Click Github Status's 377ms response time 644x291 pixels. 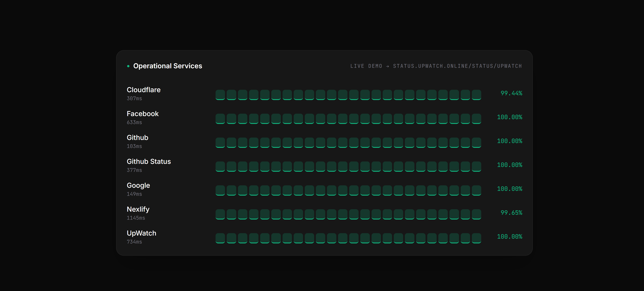134,170
